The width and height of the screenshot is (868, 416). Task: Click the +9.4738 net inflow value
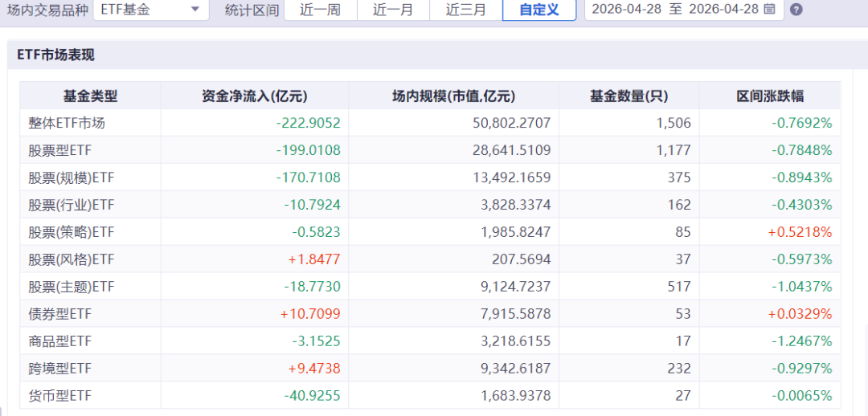pyautogui.click(x=314, y=369)
